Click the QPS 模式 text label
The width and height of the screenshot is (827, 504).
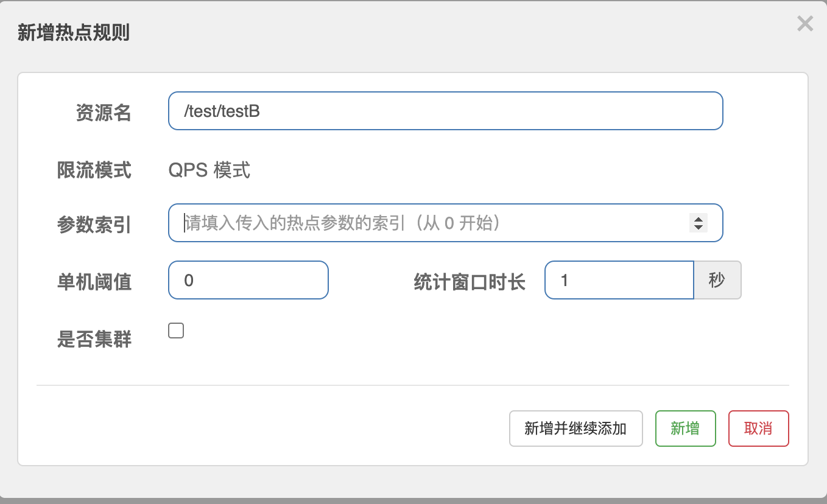210,170
